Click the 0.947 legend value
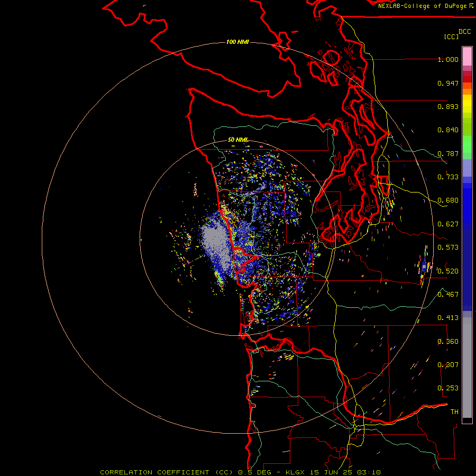Image resolution: width=476 pixels, height=476 pixels. point(448,83)
